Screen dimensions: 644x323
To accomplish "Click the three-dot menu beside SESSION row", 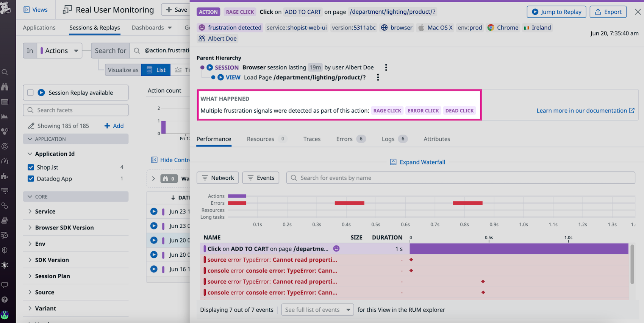I will (386, 67).
